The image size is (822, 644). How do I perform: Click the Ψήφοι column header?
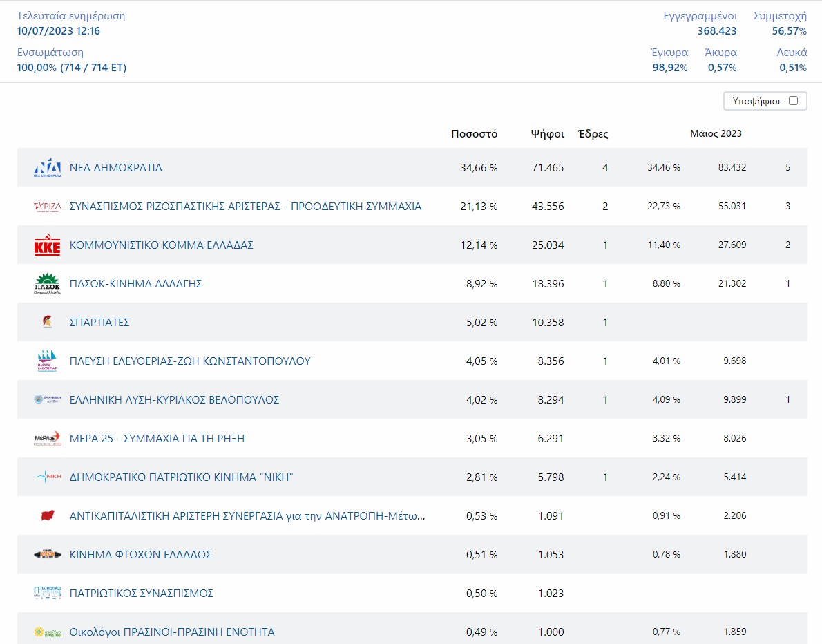(x=547, y=134)
